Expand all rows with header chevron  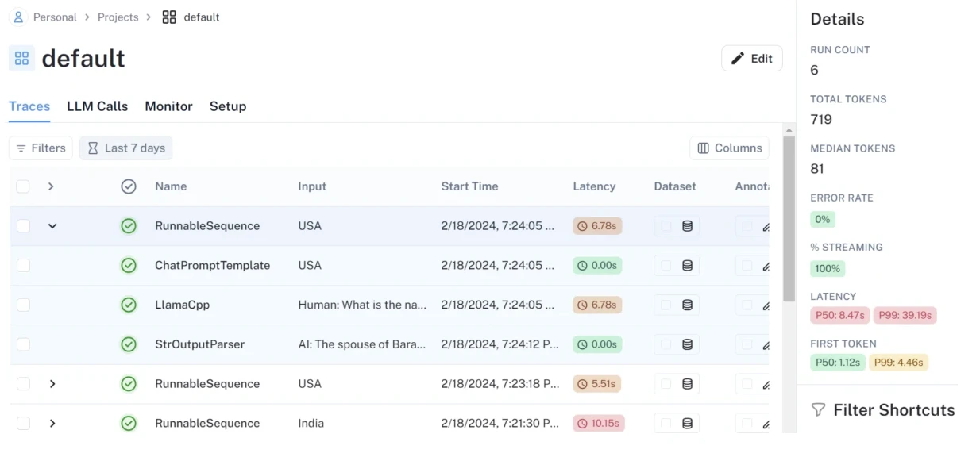click(x=51, y=186)
